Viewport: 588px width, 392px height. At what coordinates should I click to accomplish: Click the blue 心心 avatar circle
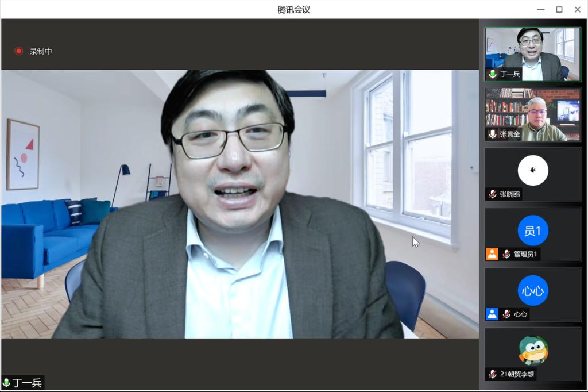532,290
